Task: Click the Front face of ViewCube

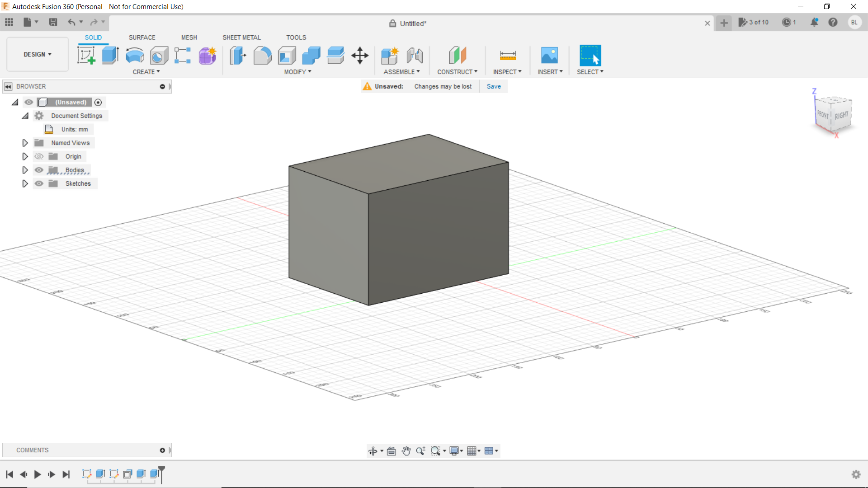Action: click(823, 115)
